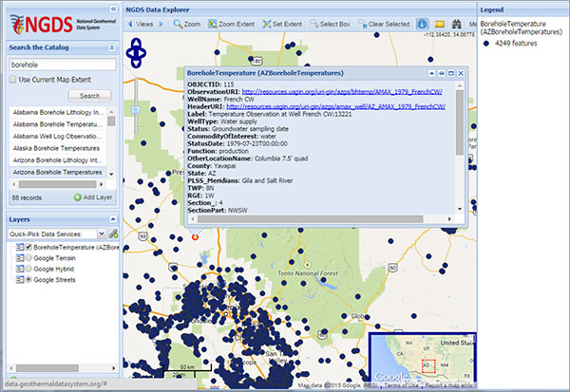Click the legend blue feature symbol
Viewport: 570px width, 392px height.
pyautogui.click(x=486, y=44)
